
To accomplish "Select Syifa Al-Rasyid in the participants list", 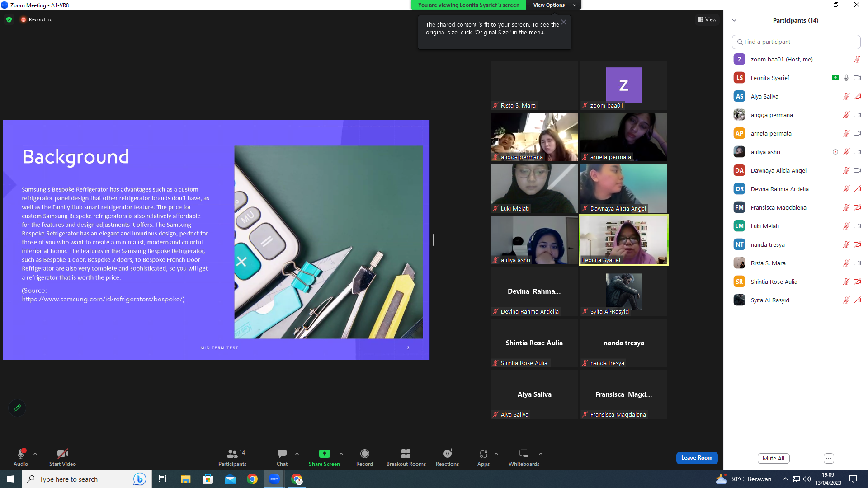I will 796,300.
